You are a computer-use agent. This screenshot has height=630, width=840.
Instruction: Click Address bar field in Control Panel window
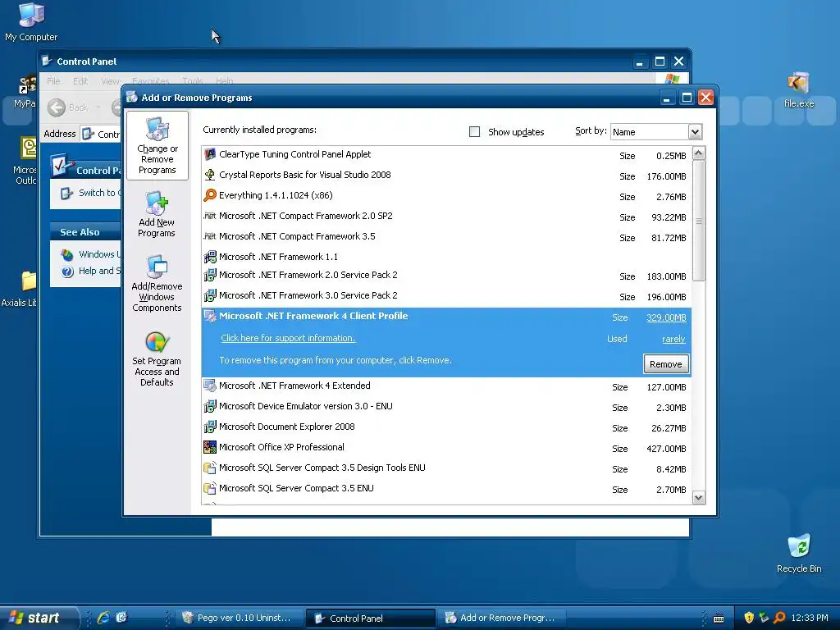click(x=101, y=134)
